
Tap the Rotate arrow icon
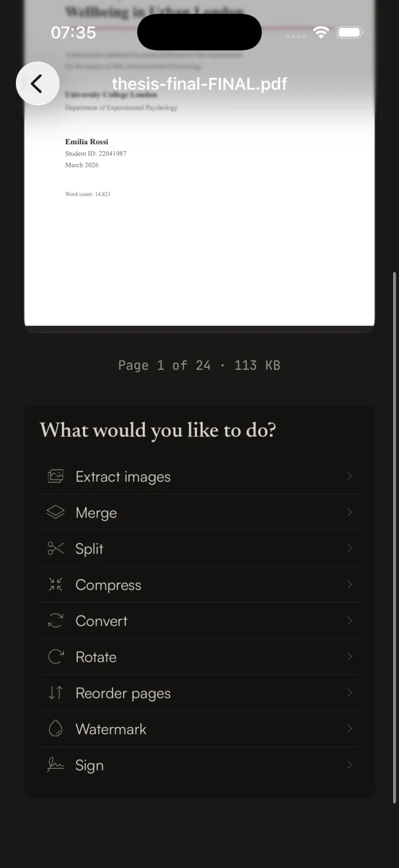point(55,656)
